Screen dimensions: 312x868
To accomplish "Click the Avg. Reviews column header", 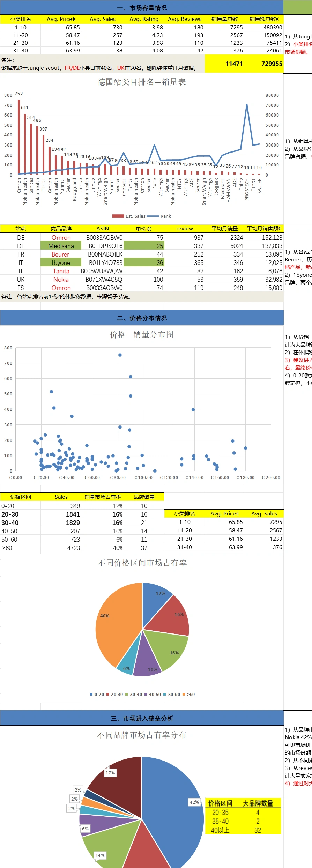I will (x=184, y=19).
